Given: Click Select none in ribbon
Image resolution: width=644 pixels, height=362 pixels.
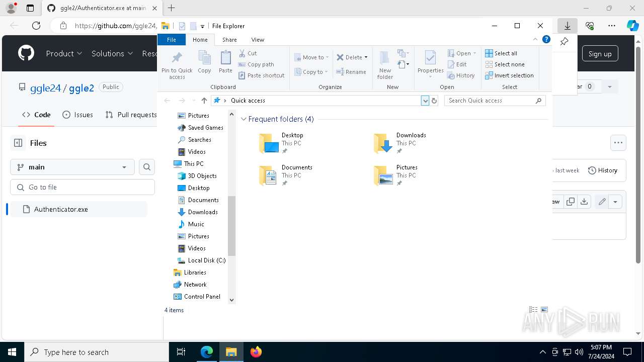Looking at the screenshot, I should (x=505, y=64).
